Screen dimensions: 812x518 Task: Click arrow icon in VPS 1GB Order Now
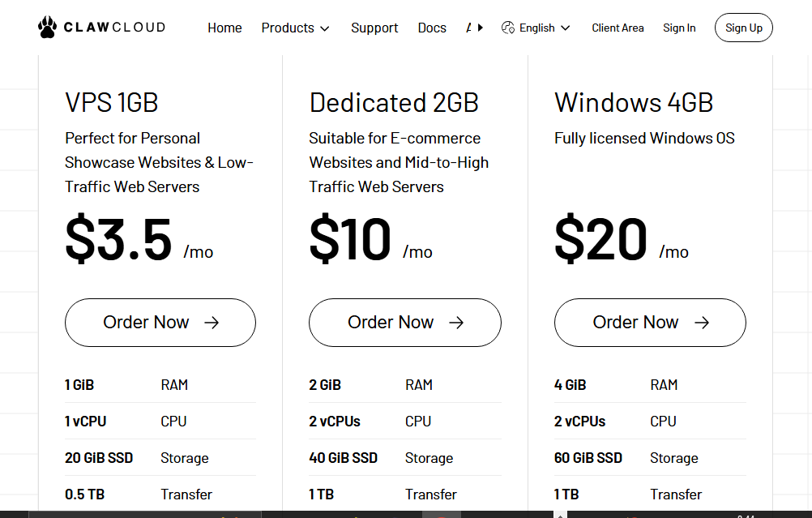[x=212, y=323]
